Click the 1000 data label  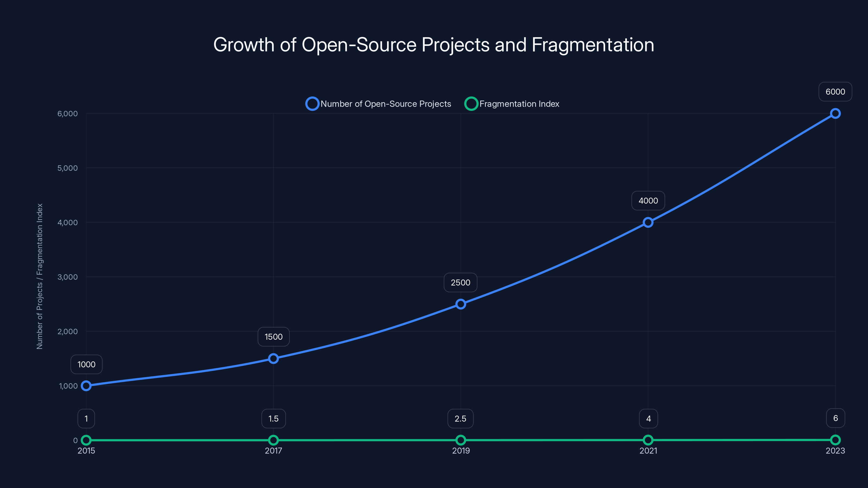[86, 364]
